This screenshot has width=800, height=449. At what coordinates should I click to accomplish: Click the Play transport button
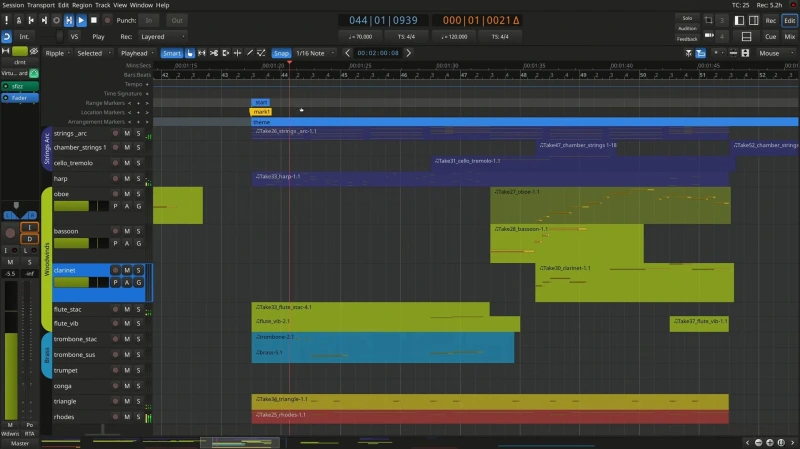81,20
